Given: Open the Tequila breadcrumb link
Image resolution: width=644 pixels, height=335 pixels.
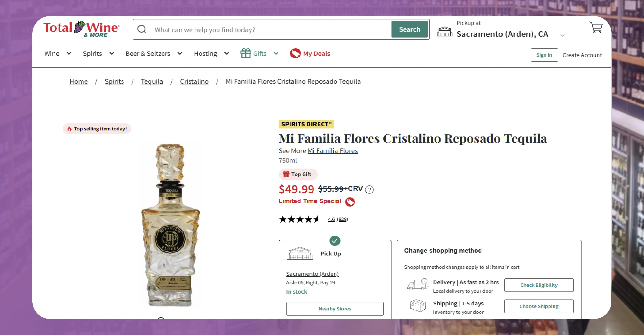Looking at the screenshot, I should tap(152, 82).
